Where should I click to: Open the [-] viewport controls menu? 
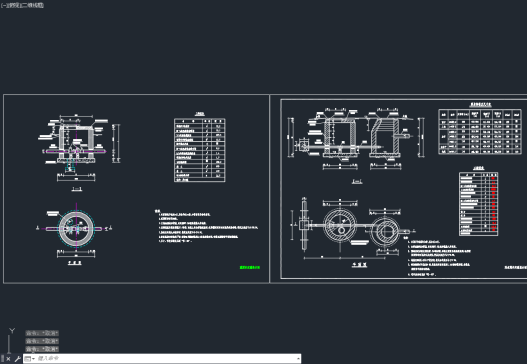[4, 5]
